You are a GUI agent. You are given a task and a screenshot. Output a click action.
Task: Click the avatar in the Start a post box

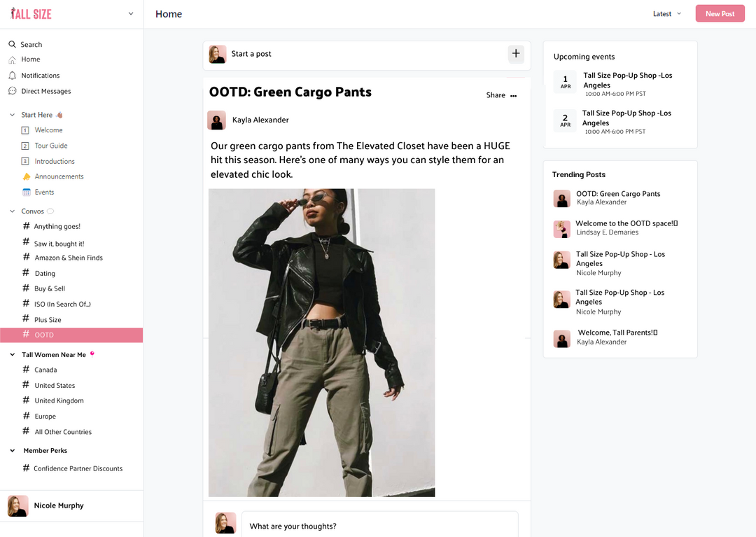[x=218, y=55]
